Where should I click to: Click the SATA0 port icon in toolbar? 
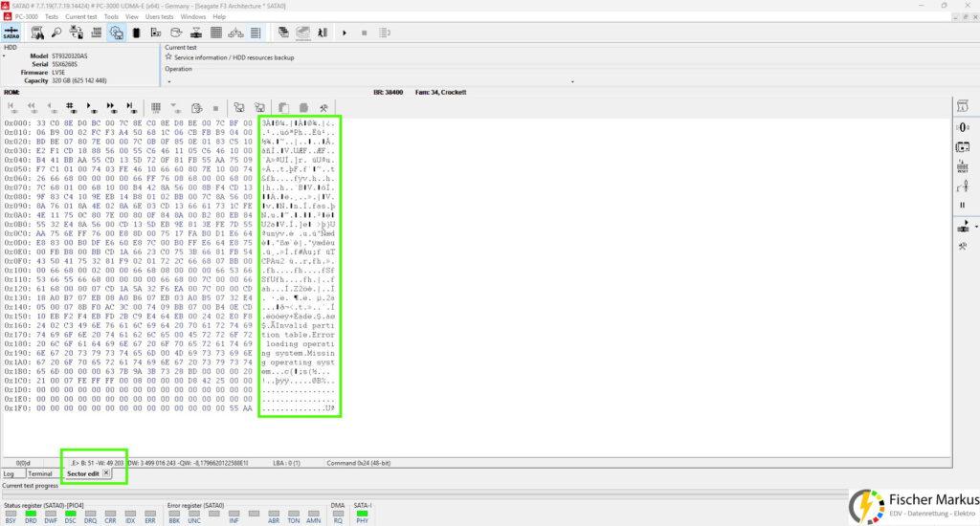pyautogui.click(x=11, y=33)
